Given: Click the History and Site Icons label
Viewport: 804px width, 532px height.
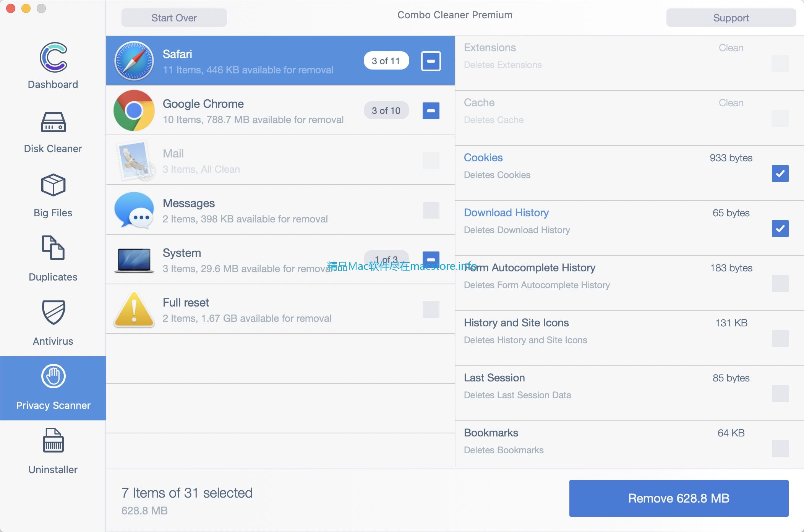Looking at the screenshot, I should coord(516,323).
